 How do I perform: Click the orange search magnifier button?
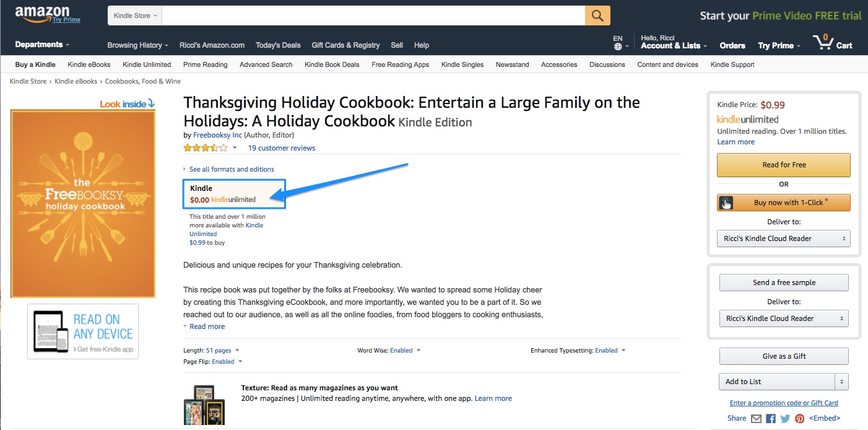pos(597,15)
